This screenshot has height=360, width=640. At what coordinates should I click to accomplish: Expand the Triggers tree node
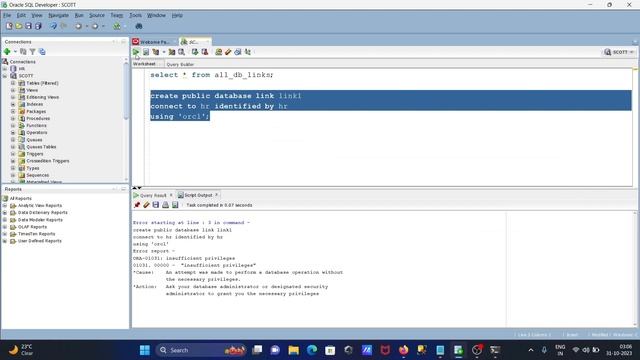pyautogui.click(x=13, y=154)
